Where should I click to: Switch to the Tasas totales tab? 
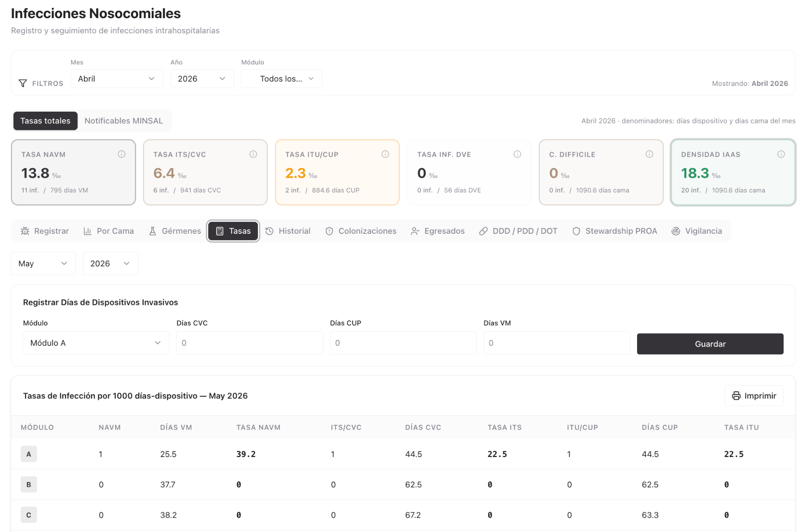coord(46,121)
